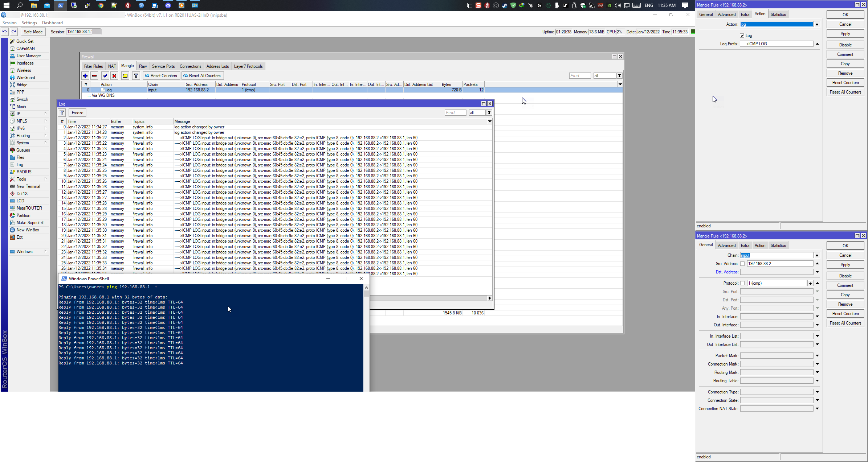Click the WinBox toolbar undo icon
The height and width of the screenshot is (462, 868).
[x=4, y=32]
